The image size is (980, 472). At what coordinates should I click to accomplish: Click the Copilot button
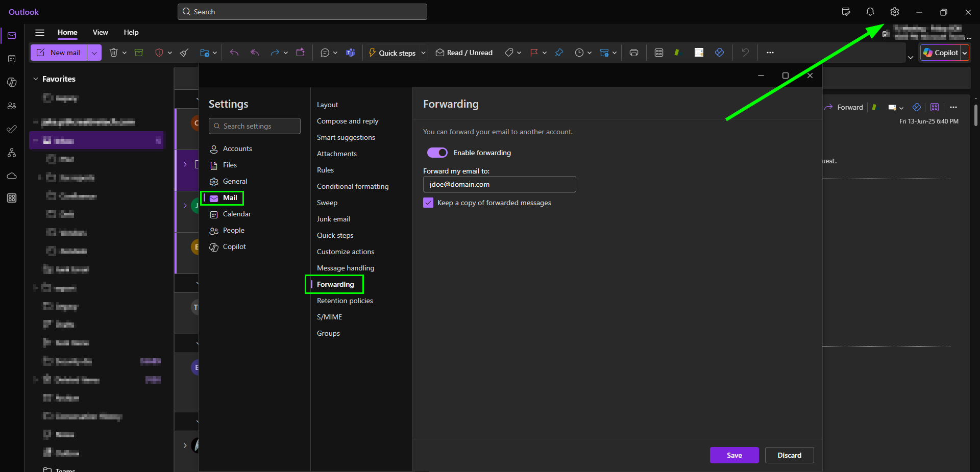point(941,53)
